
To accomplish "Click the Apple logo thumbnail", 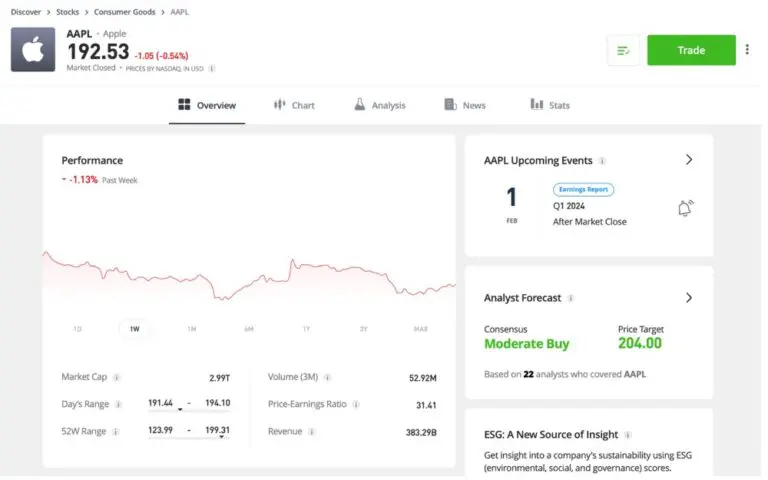I will (x=33, y=49).
